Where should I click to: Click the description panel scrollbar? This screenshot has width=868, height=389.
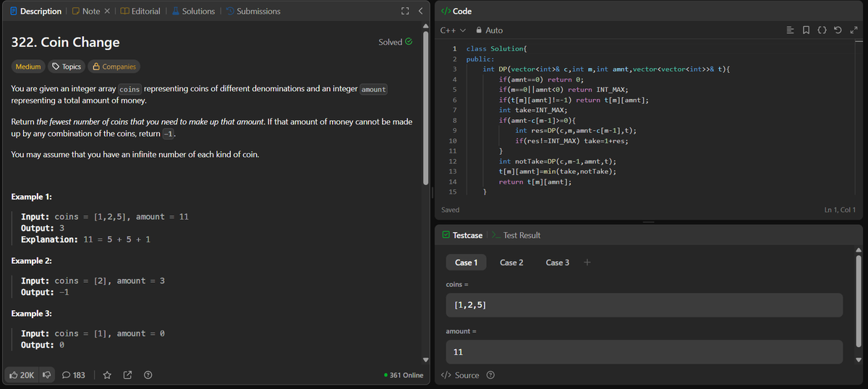point(426,108)
